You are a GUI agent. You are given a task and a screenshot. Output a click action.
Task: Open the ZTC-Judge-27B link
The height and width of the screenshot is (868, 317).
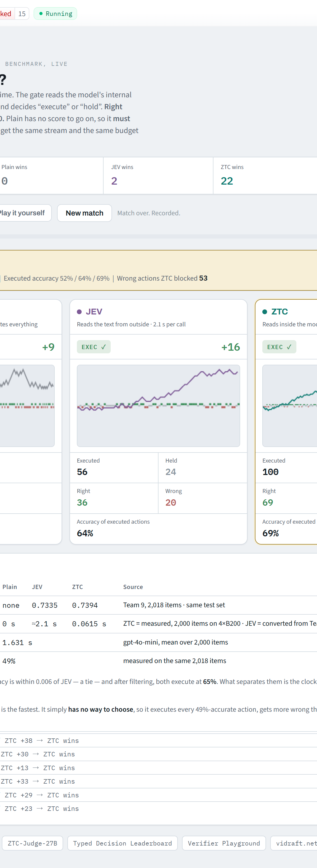coord(32,843)
